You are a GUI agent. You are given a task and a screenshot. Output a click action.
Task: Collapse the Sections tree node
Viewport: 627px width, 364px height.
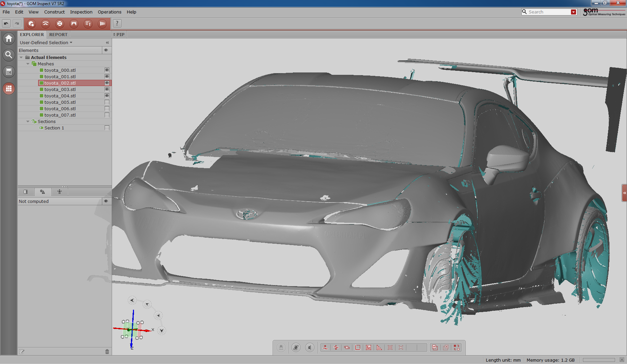28,121
